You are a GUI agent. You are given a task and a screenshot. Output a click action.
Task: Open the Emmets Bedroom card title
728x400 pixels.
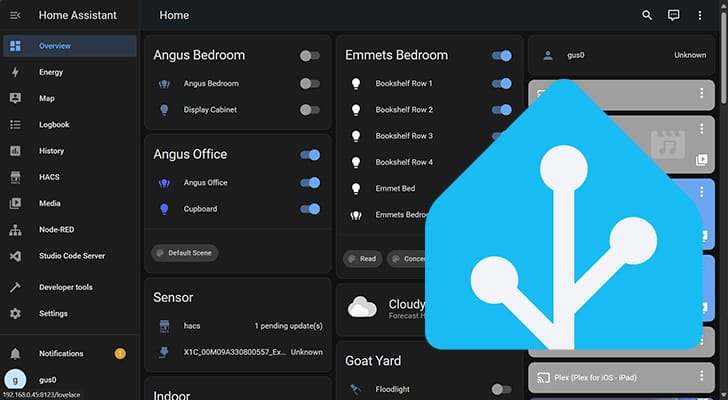(x=396, y=55)
